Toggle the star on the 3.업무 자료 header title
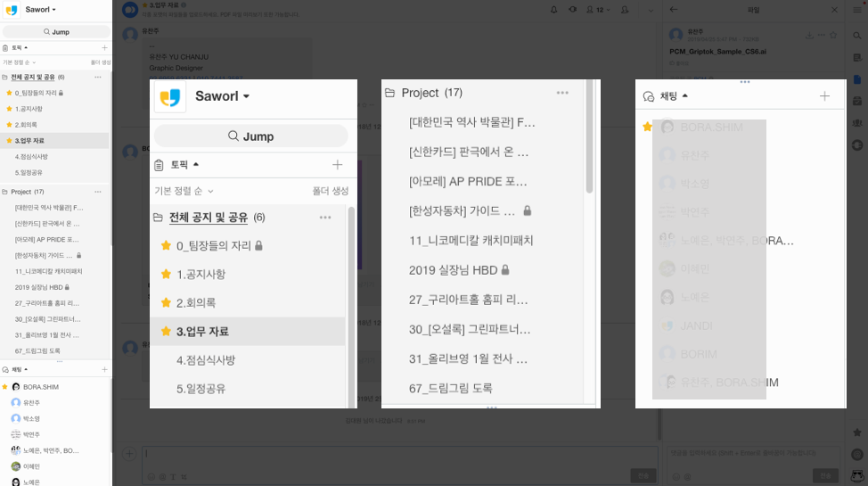 144,4
